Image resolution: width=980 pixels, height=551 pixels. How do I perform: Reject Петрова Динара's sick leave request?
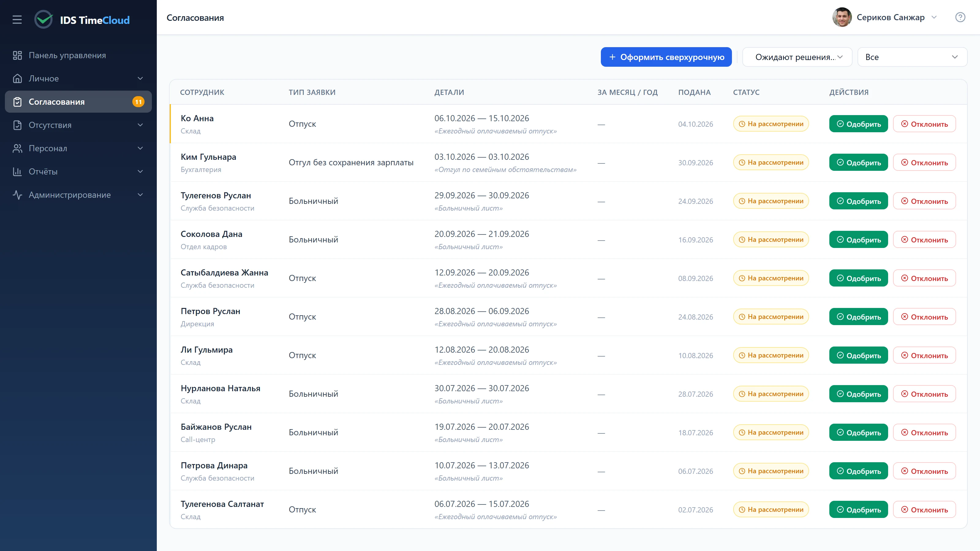tap(925, 471)
